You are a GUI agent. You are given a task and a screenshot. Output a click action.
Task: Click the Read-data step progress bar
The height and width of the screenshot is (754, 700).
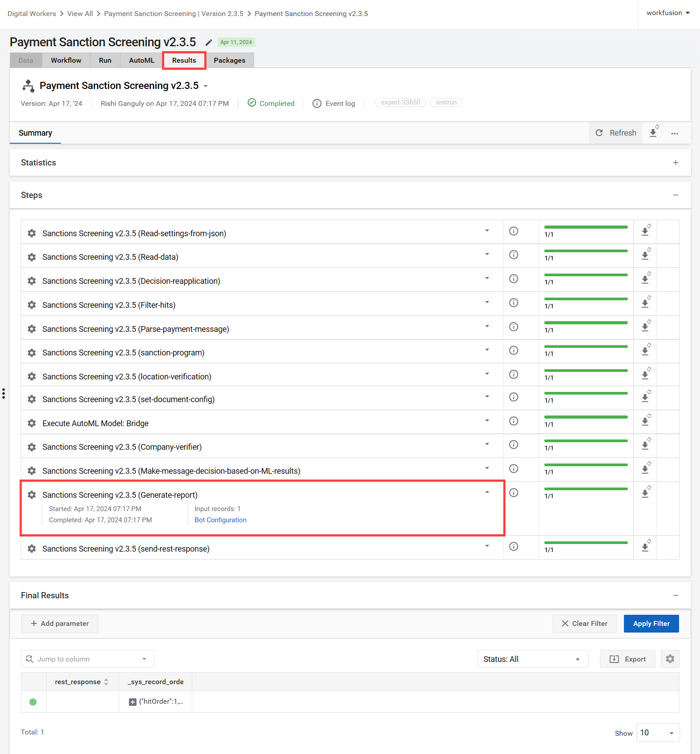point(586,251)
